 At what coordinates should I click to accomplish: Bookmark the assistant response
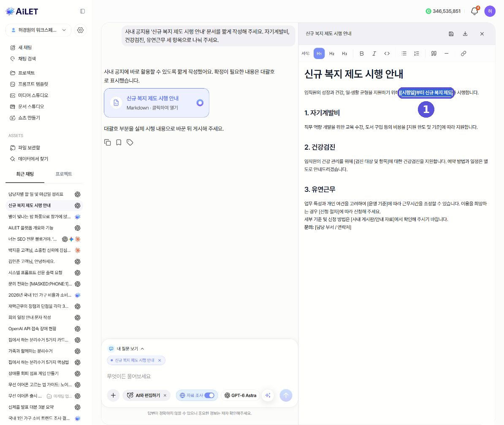[119, 143]
